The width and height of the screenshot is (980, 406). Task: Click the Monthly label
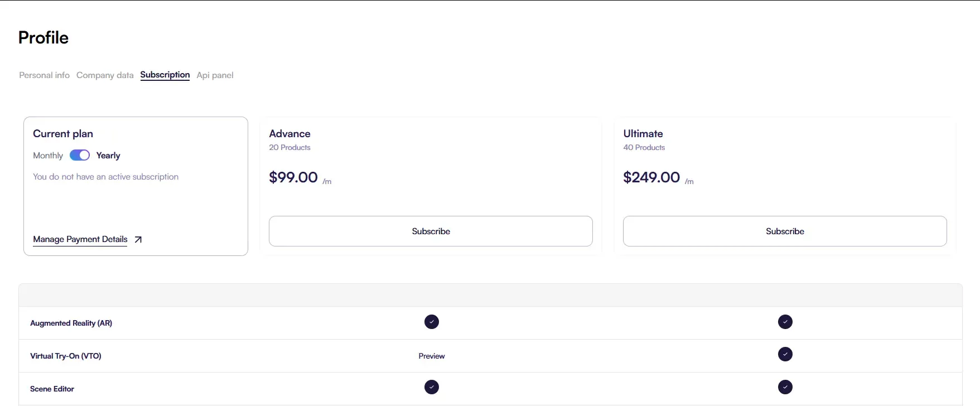point(47,155)
